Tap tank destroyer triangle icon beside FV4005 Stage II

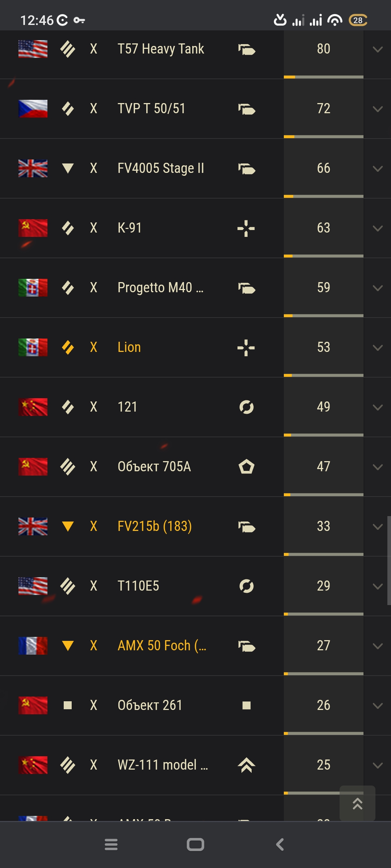[68, 168]
